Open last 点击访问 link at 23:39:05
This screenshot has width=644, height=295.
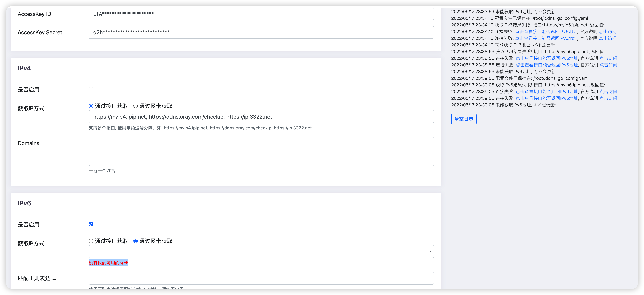pyautogui.click(x=608, y=98)
